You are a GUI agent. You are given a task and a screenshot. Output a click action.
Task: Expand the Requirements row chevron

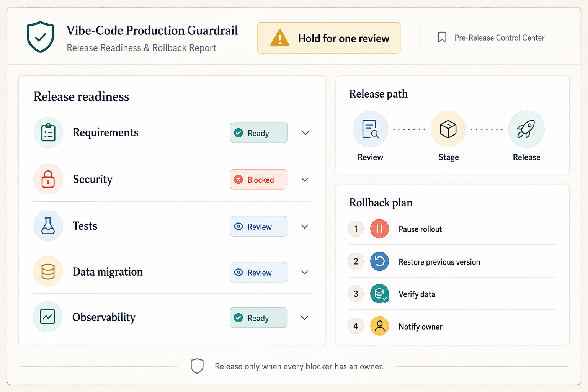click(x=305, y=133)
